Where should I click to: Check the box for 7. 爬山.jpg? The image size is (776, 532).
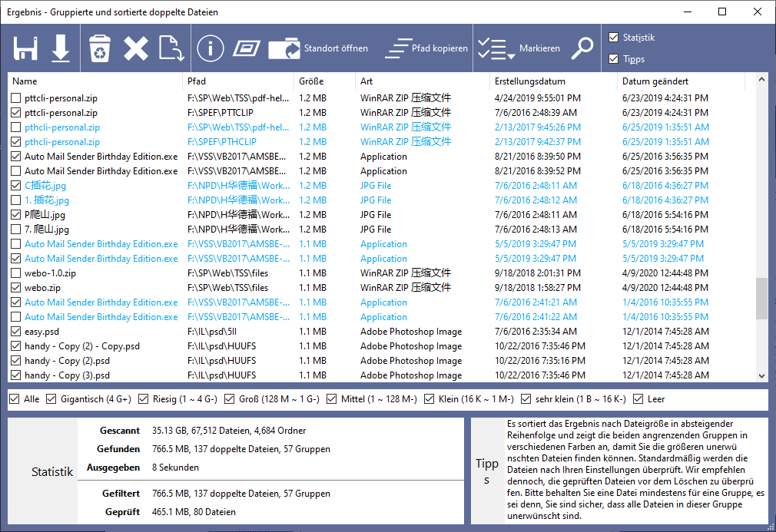[x=16, y=230]
